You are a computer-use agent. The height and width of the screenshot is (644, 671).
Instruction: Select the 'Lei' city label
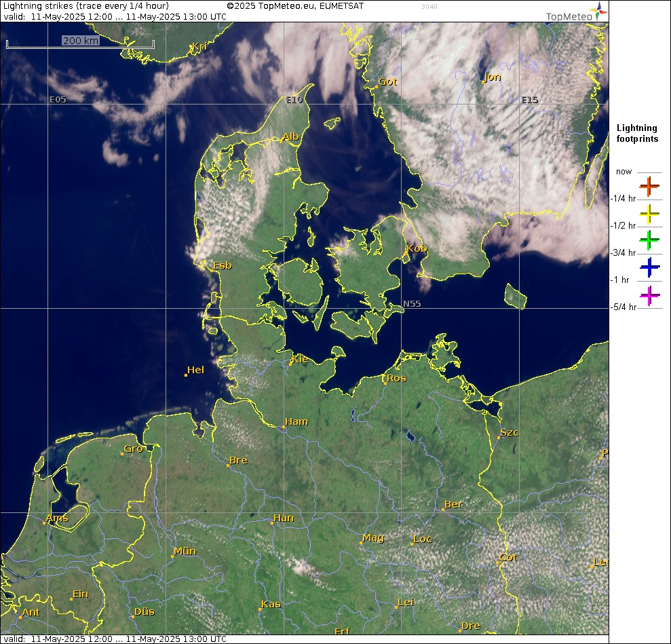pyautogui.click(x=406, y=602)
